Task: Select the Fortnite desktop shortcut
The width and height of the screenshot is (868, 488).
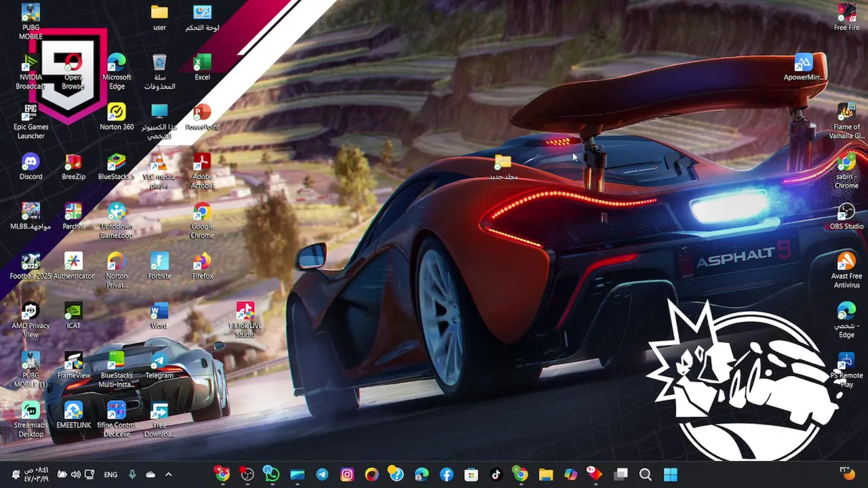Action: 159,266
